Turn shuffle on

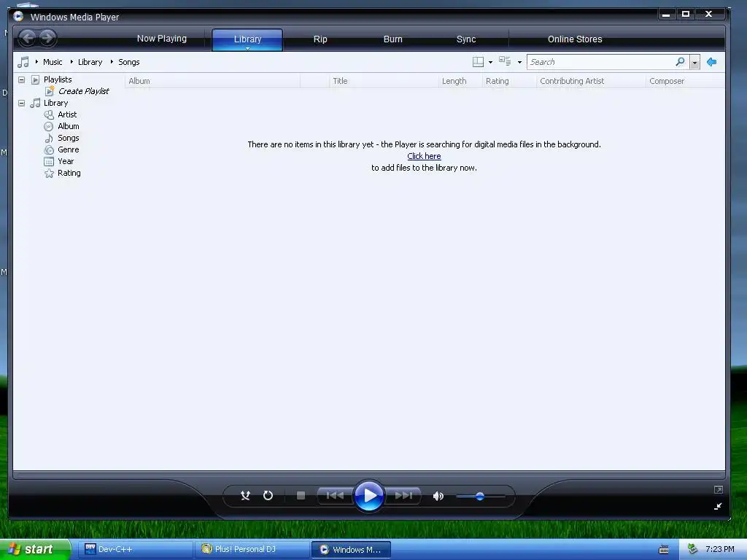[x=245, y=496]
